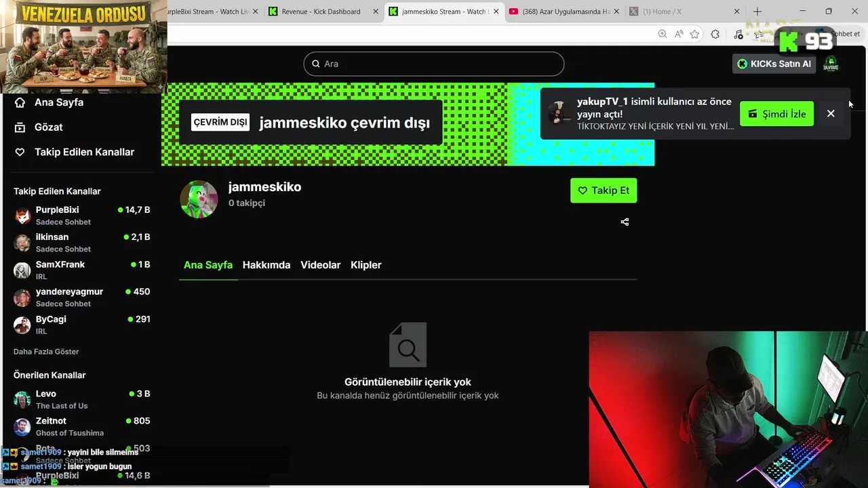Click the read aloud icon in address bar
Image resolution: width=868 pixels, height=488 pixels.
[679, 34]
